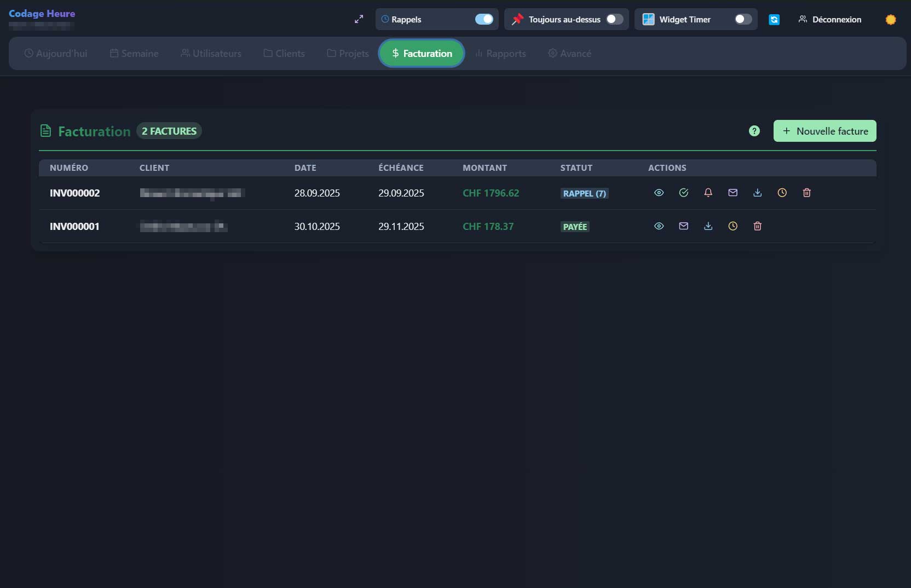
Task: Open history clock for INV000002
Action: (x=782, y=193)
